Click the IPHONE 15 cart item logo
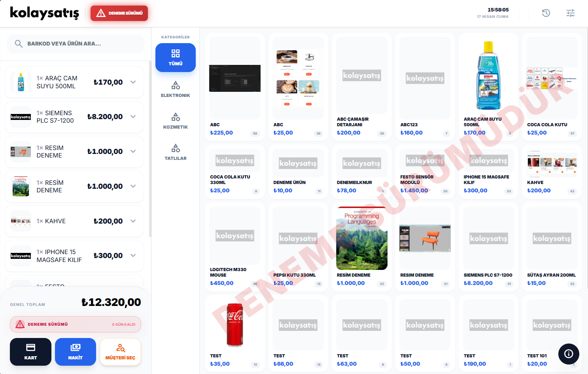 click(21, 256)
